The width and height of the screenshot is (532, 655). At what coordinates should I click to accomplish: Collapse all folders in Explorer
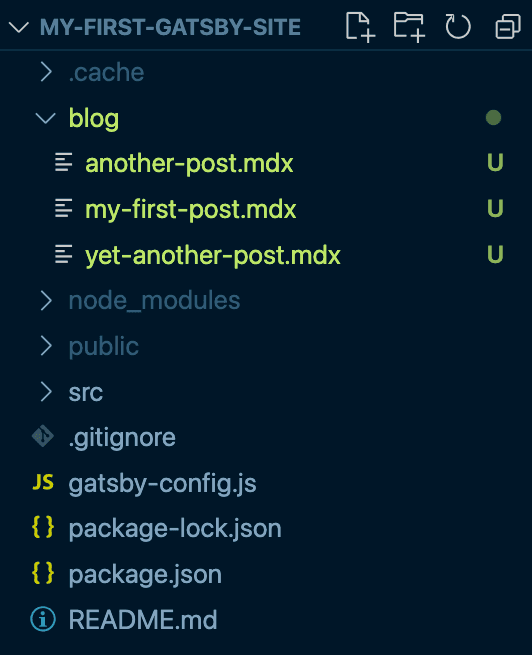pos(508,27)
